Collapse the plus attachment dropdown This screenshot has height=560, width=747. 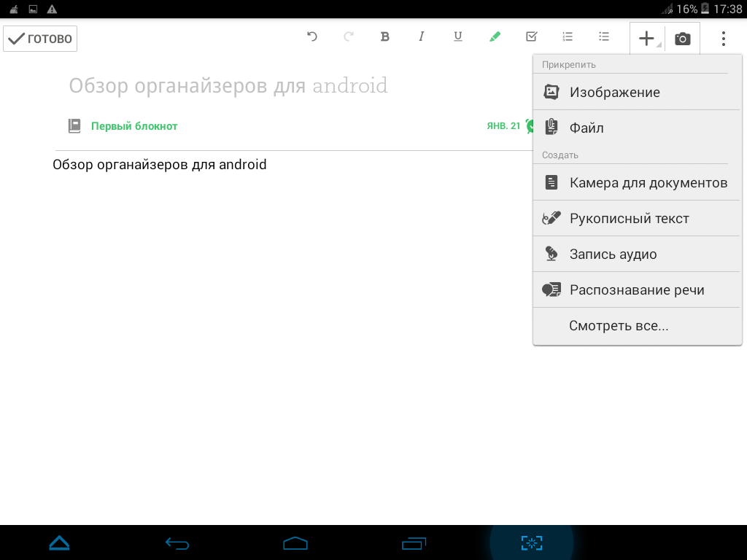click(x=647, y=39)
